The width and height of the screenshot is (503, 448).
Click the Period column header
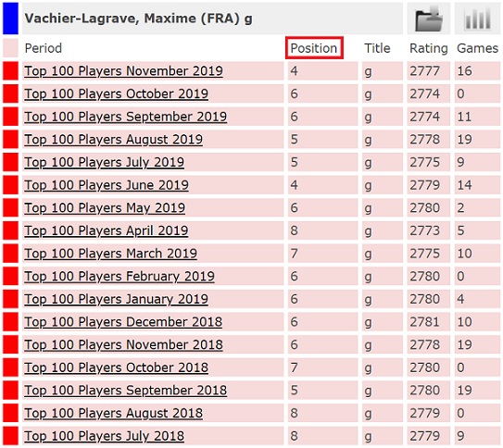(44, 48)
